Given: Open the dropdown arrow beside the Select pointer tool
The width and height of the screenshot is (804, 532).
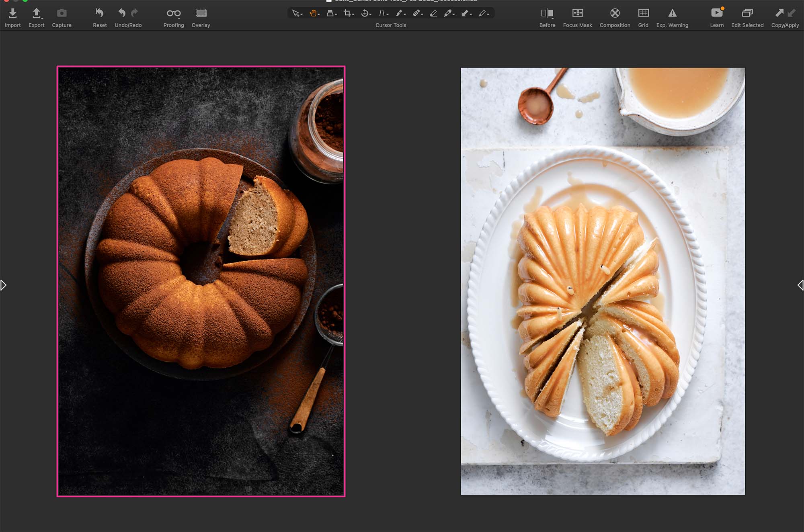Looking at the screenshot, I should [301, 15].
